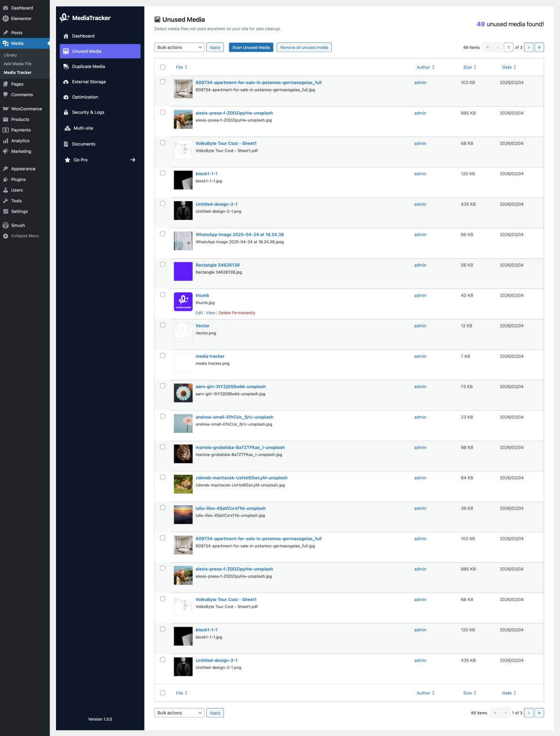This screenshot has width=560, height=736.
Task: Click the Multi-site network icon
Action: [x=67, y=128]
